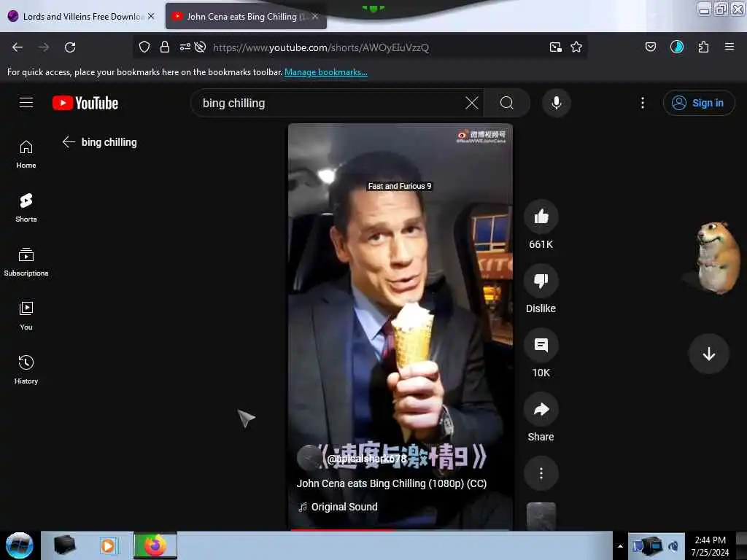
Task: Click the Fast and Furious 9 caption
Action: (x=399, y=186)
